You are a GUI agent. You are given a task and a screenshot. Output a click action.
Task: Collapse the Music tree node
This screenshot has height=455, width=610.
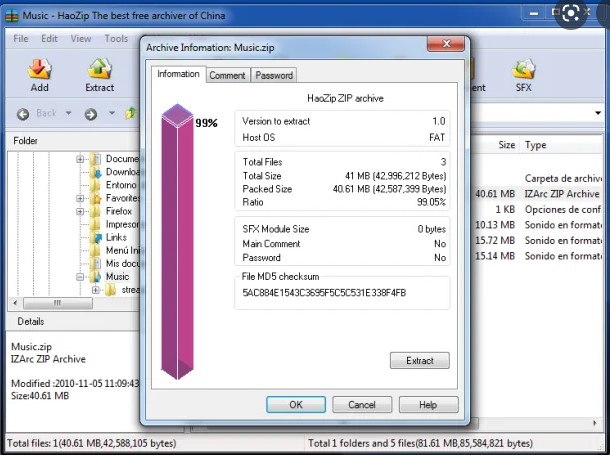[80, 277]
